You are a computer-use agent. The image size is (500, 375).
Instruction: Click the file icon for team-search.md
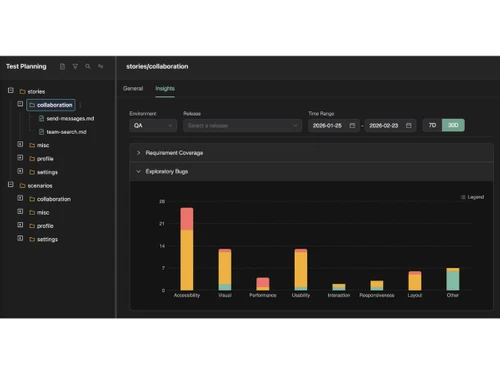pos(41,132)
